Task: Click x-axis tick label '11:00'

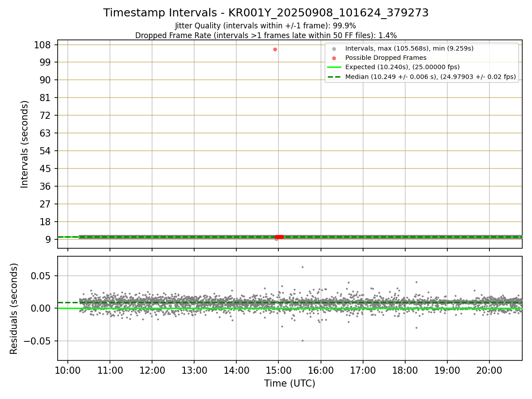Action: [x=110, y=370]
